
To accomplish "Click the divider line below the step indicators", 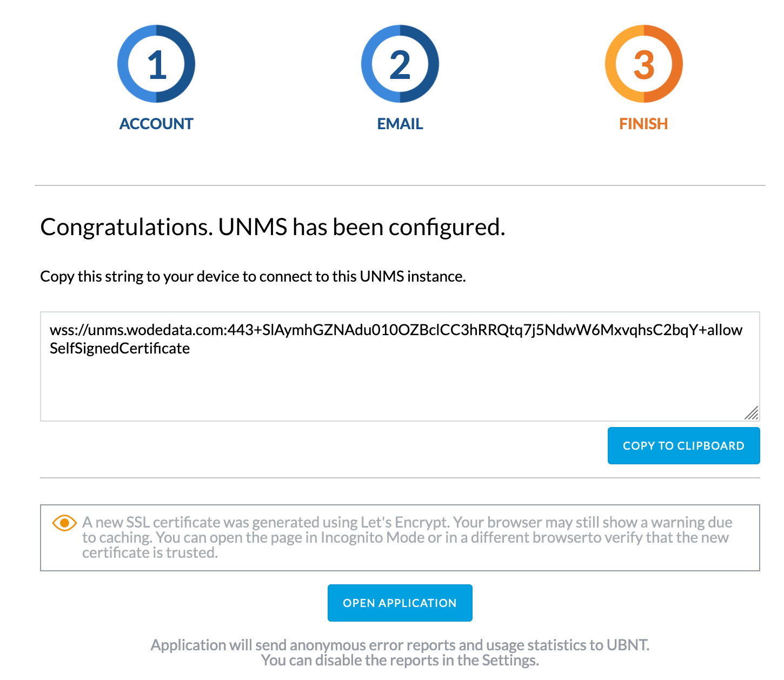I will point(400,185).
